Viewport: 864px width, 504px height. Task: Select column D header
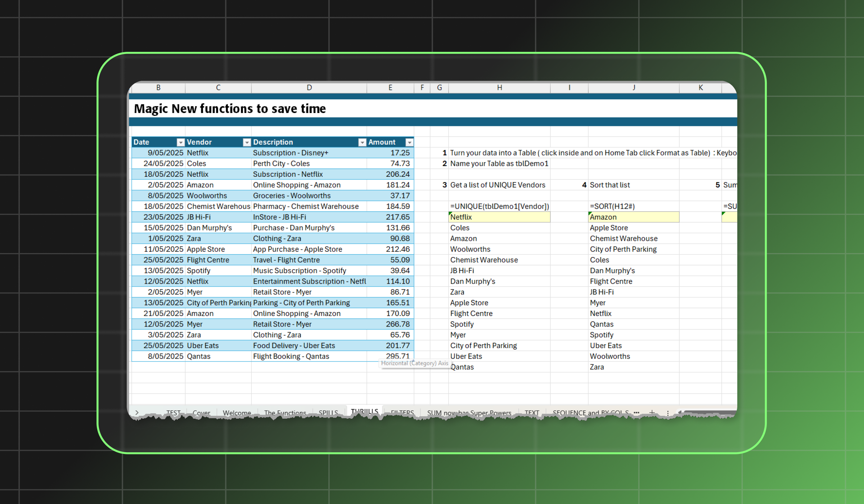[x=309, y=87]
